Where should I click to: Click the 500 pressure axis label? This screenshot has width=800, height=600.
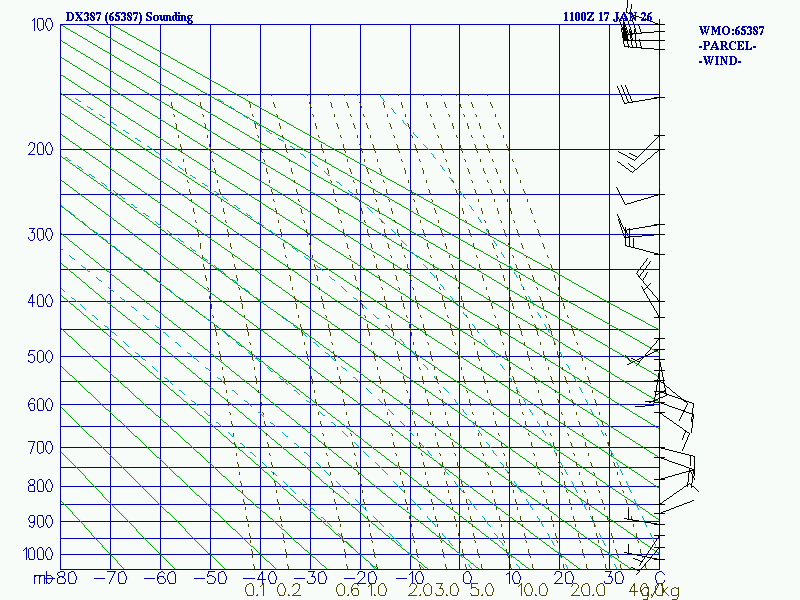pos(40,357)
